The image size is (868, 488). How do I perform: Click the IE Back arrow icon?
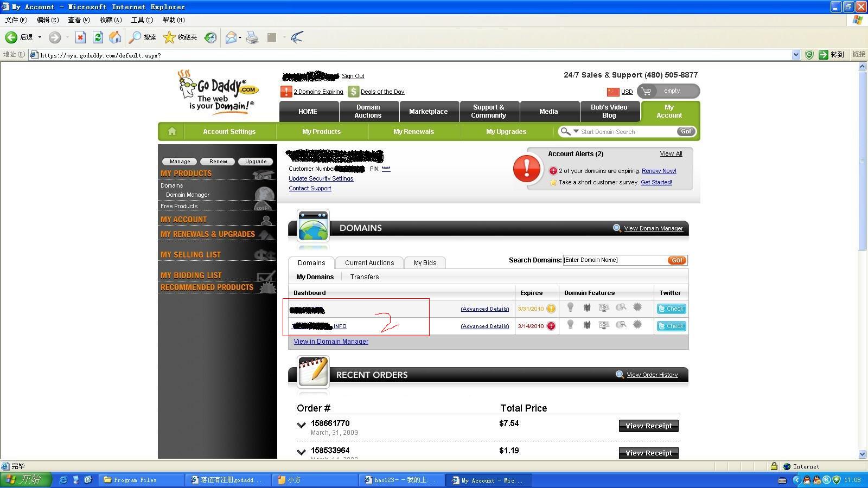tap(11, 37)
